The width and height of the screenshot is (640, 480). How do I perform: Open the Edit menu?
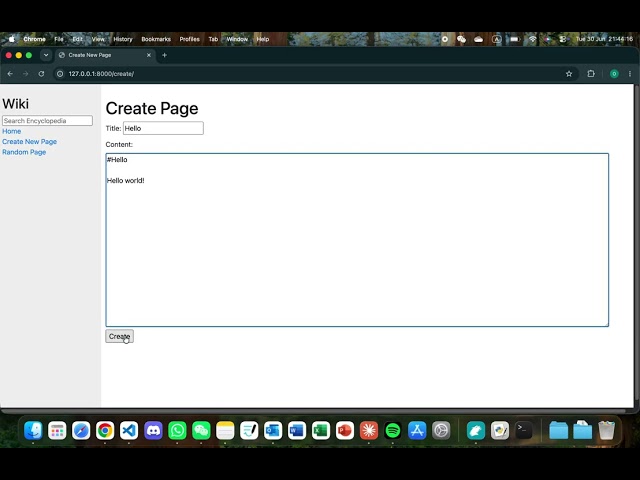point(78,39)
